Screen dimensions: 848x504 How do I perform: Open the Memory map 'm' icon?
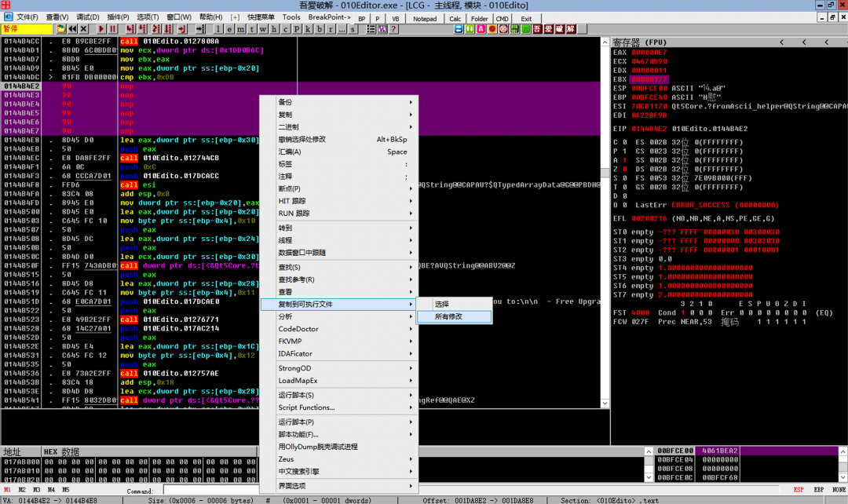(241, 29)
